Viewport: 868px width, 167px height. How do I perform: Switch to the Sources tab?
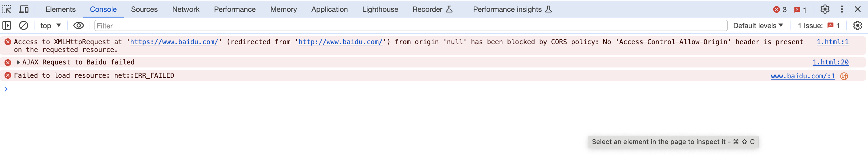click(x=144, y=9)
